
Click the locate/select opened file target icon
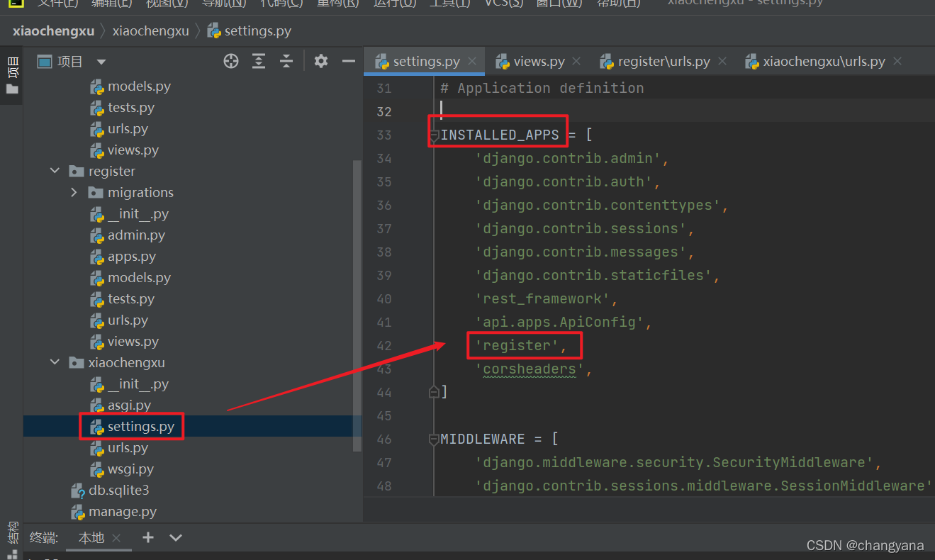[230, 62]
